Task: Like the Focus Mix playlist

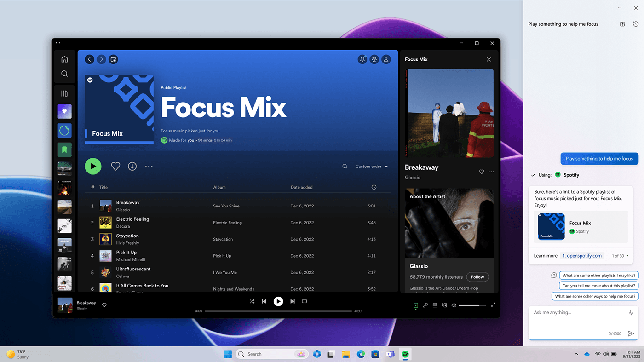Action: click(x=115, y=167)
